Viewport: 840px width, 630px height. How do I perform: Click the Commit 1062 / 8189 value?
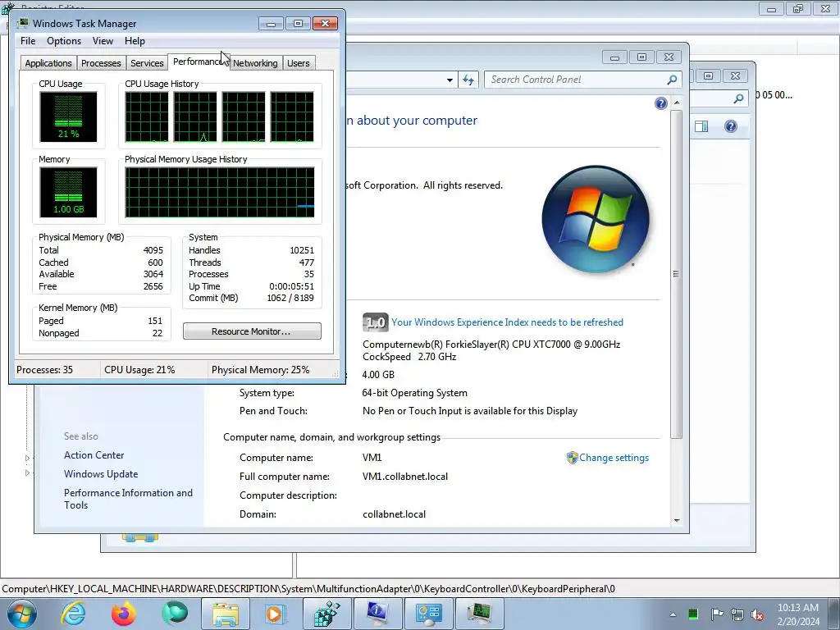[x=290, y=298]
